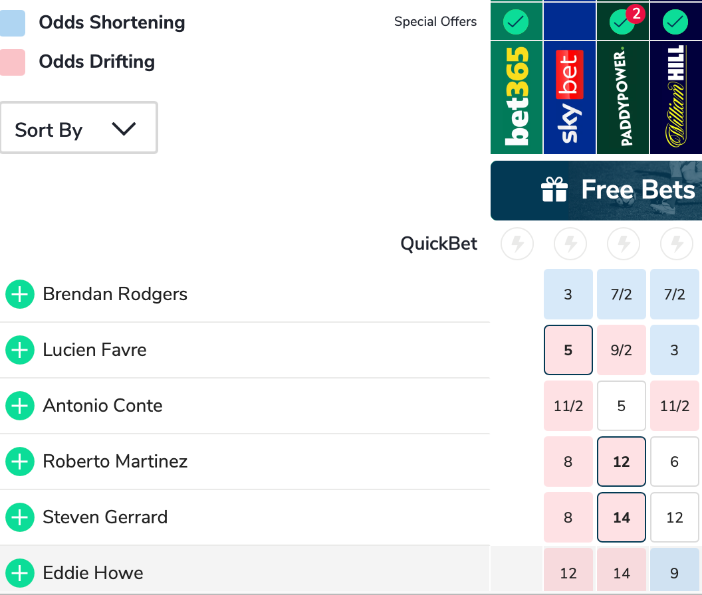Screen dimensions: 702x595
Task: Click the QuickBet lightning icon under Sky Bet
Action: tap(570, 243)
